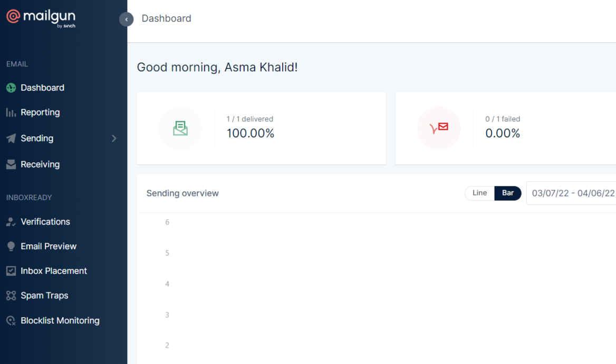Open the Blocklist Monitoring link
This screenshot has height=364, width=616.
click(x=60, y=321)
